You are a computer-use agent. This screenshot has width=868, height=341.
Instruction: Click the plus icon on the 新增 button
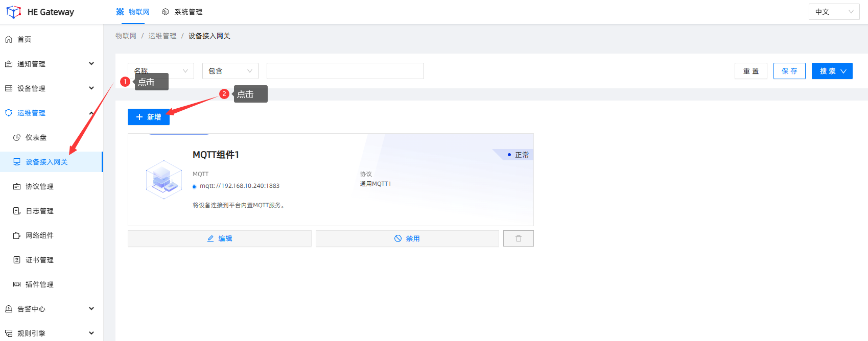click(139, 117)
